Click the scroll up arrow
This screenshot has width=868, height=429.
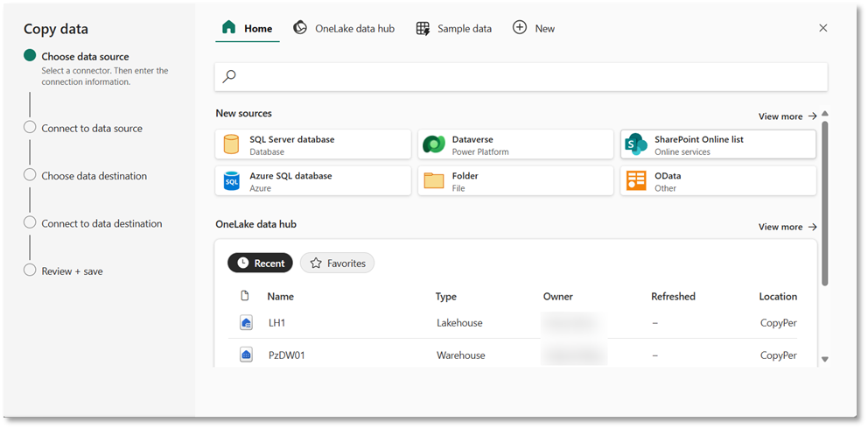pos(825,114)
